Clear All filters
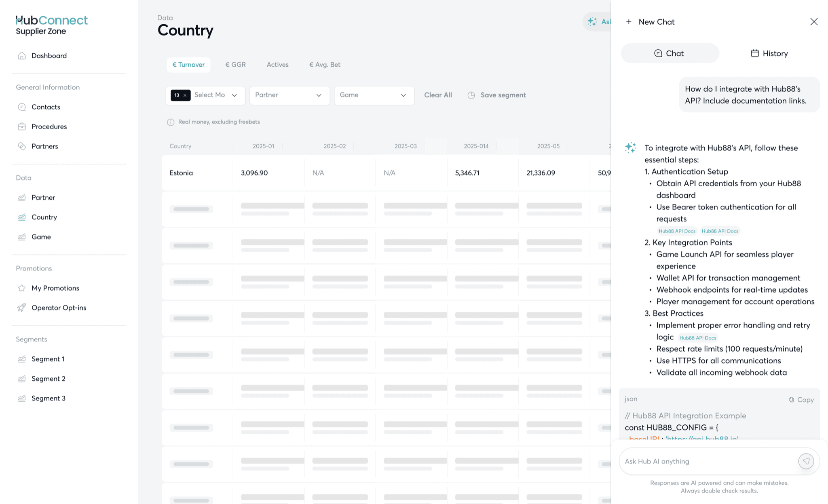This screenshot has width=828, height=504. tap(438, 95)
